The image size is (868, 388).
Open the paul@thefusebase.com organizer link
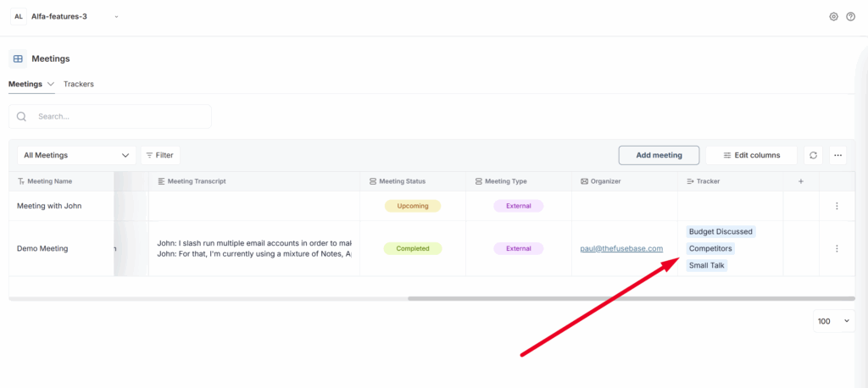tap(621, 248)
